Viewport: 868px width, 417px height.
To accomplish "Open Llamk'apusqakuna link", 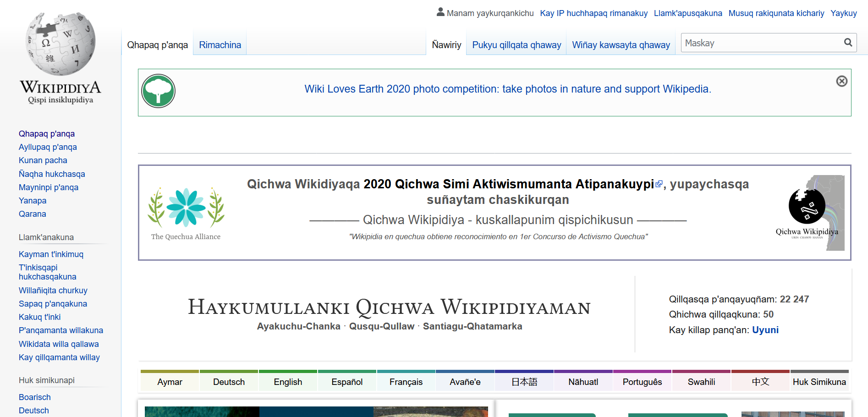I will pyautogui.click(x=688, y=13).
